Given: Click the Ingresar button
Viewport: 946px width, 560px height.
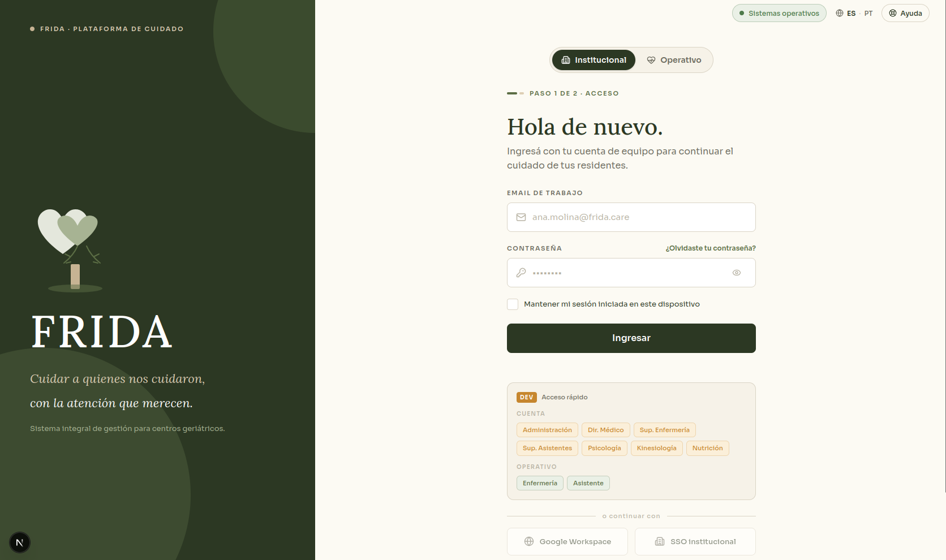Looking at the screenshot, I should click(631, 338).
